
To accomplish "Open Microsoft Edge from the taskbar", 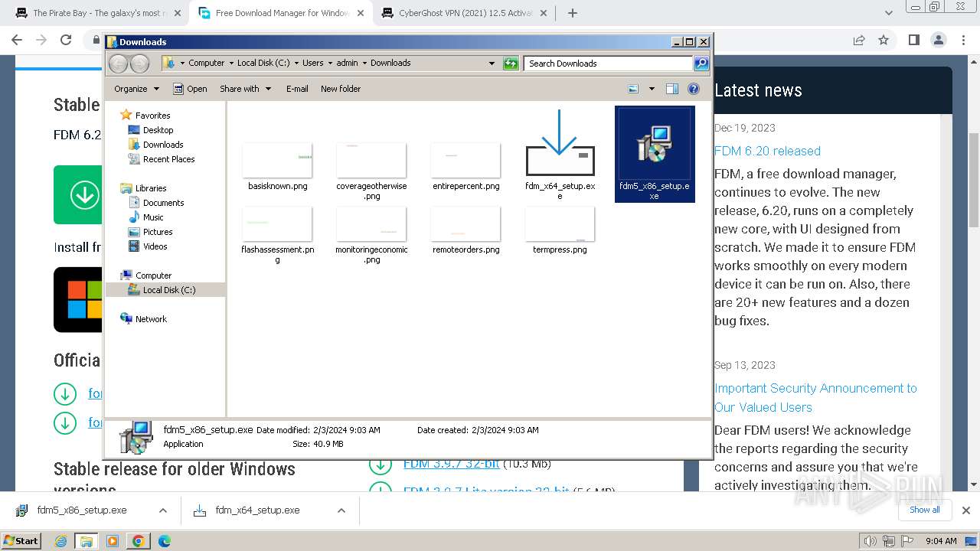I will point(164,541).
